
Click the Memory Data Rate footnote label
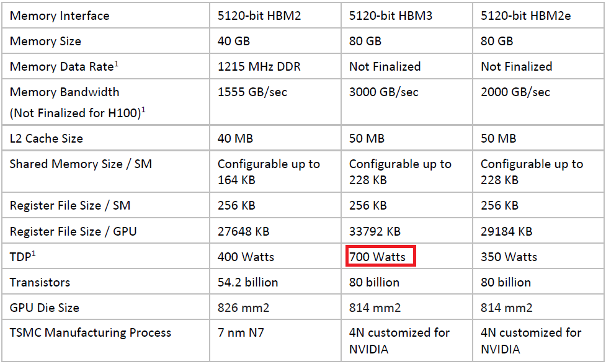point(64,66)
